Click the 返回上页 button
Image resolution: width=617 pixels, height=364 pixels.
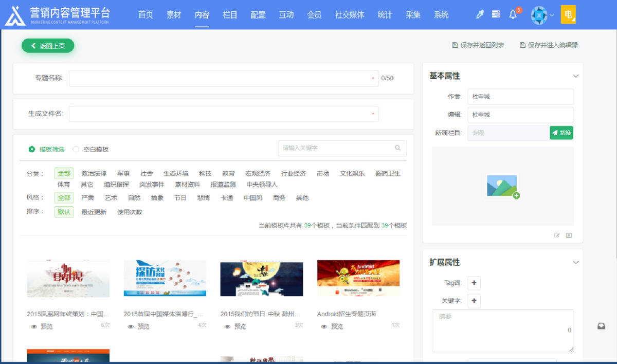click(x=47, y=45)
